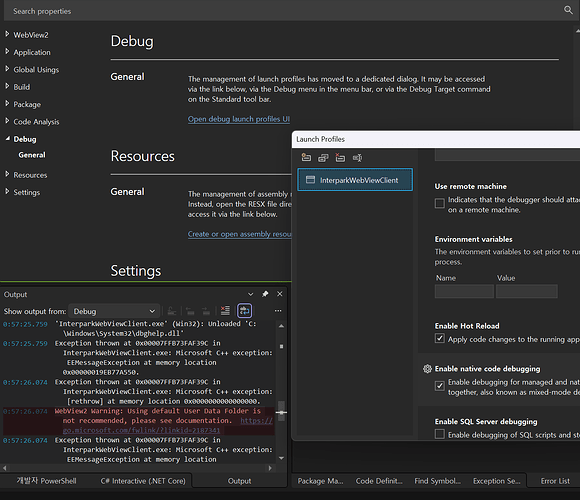Click the new launch profile icon
Viewport: 580px width, 500px height.
(x=306, y=158)
